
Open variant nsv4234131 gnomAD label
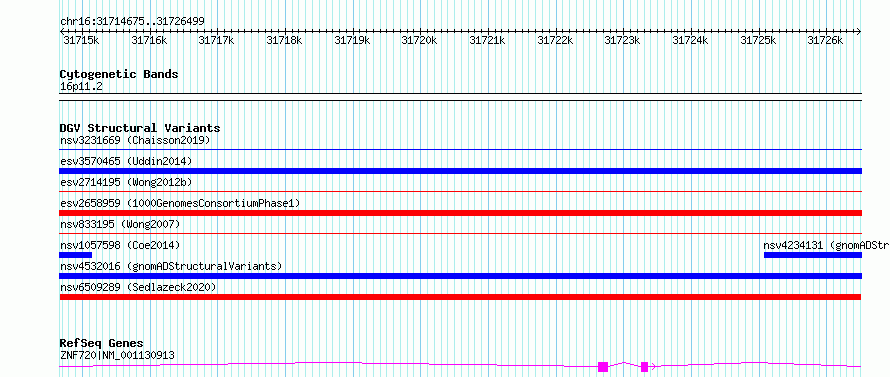pyautogui.click(x=826, y=245)
